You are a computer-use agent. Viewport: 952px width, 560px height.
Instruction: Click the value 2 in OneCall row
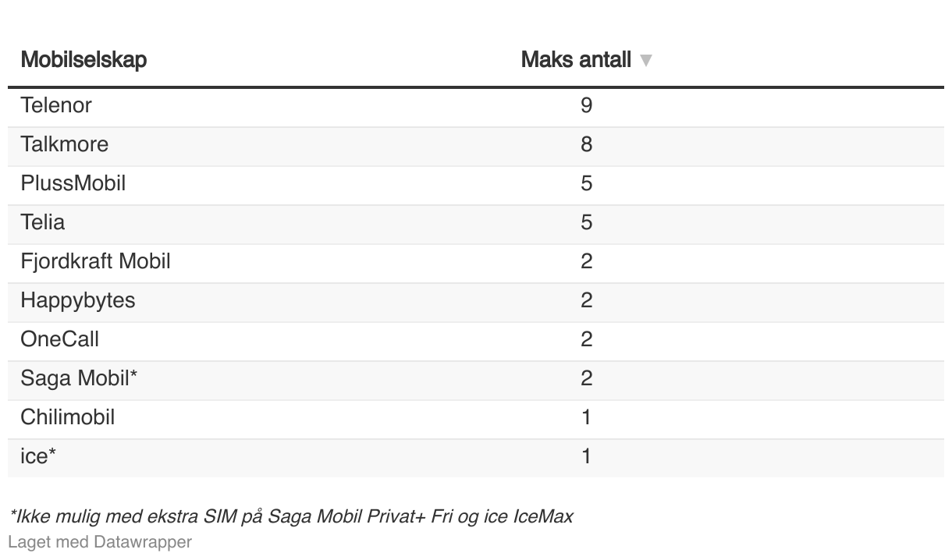tap(587, 339)
